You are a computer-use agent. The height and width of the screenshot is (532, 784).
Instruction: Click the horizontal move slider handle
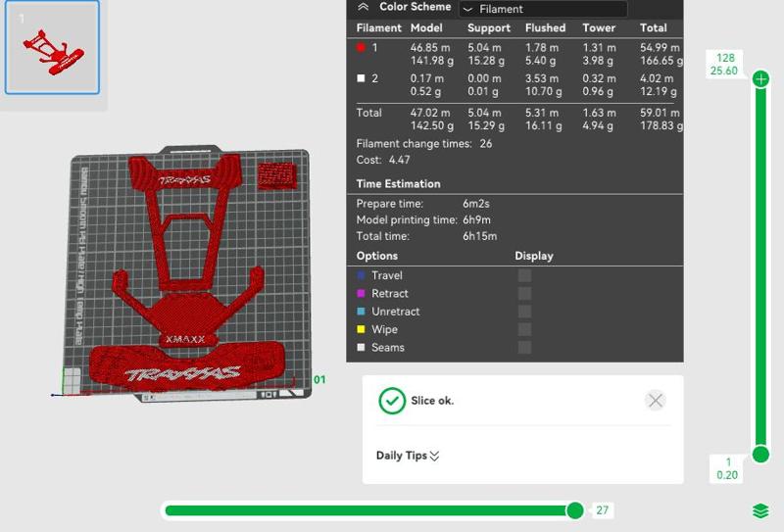pos(575,510)
